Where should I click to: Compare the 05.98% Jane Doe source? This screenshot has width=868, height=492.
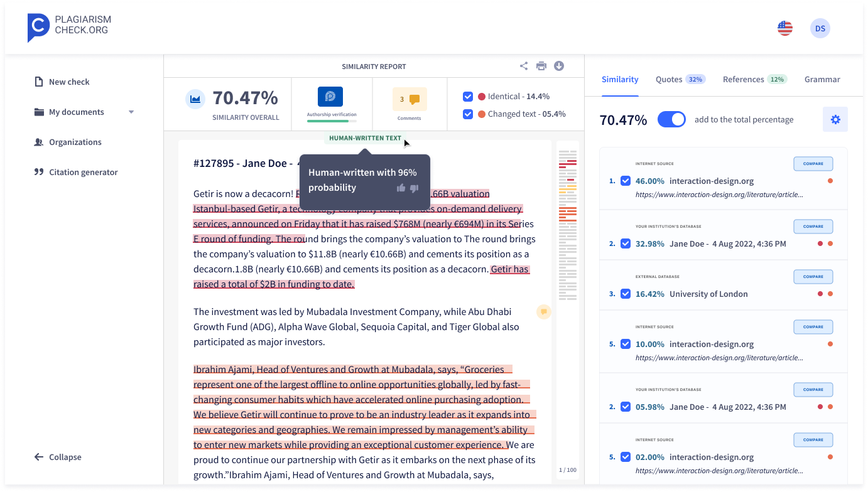(813, 390)
